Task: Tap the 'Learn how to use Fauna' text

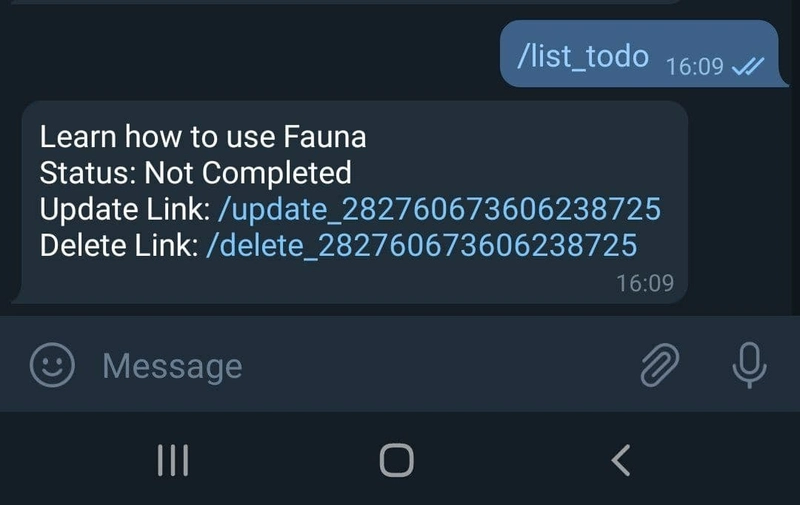Action: tap(203, 137)
